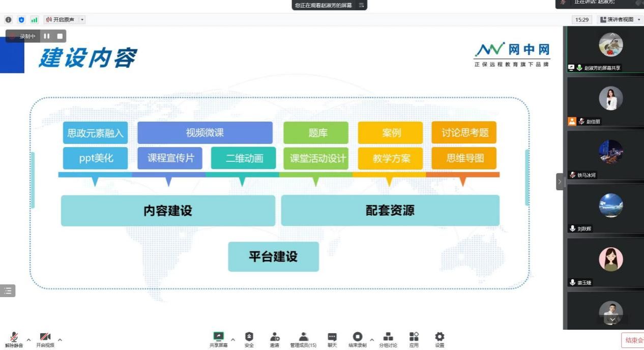This screenshot has height=350, width=644.
Task: Pause the recording in 录制中 bar
Action: pyautogui.click(x=47, y=36)
